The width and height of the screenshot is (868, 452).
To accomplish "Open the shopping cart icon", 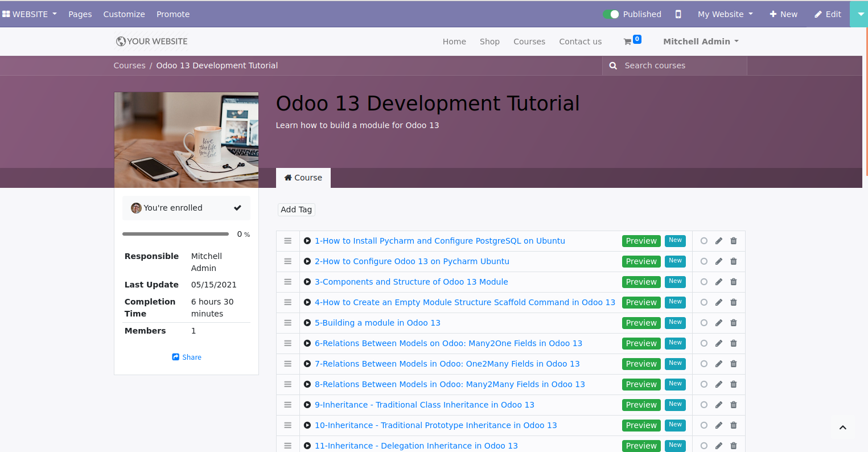I will coord(627,42).
